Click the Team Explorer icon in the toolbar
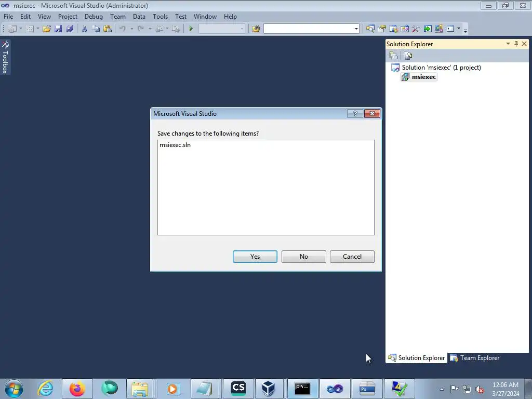 click(393, 29)
